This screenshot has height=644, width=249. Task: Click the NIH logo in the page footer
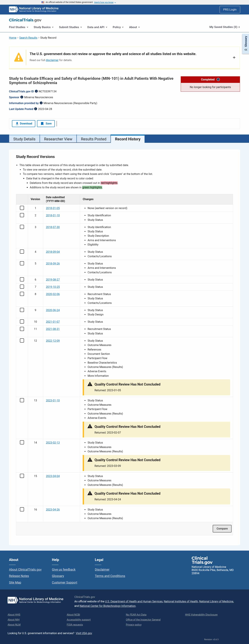click(35, 600)
